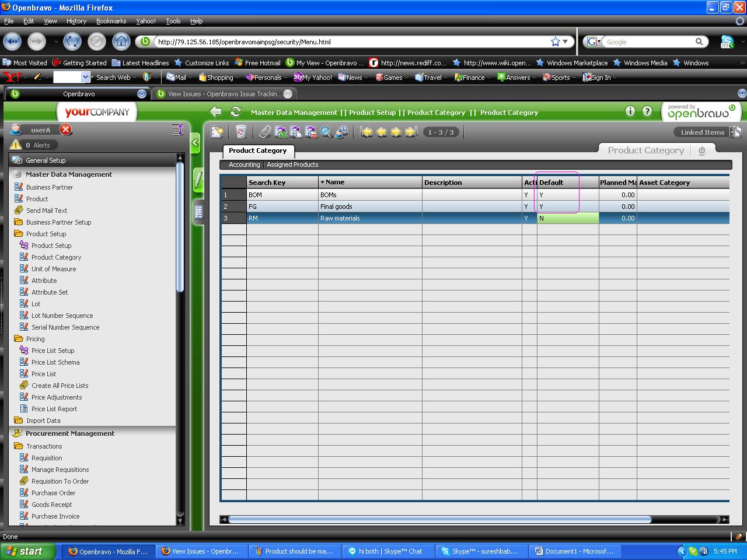
Task: Select the Product Category tab
Action: click(x=258, y=150)
